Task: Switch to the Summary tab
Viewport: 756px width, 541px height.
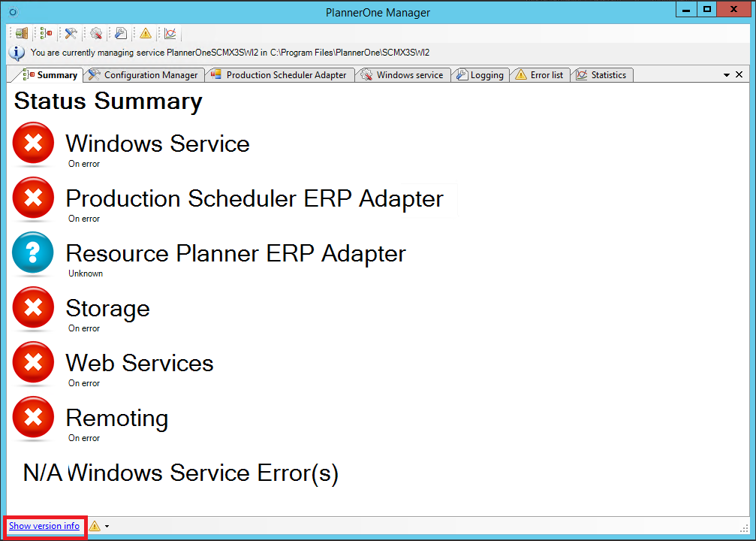Action: point(50,75)
